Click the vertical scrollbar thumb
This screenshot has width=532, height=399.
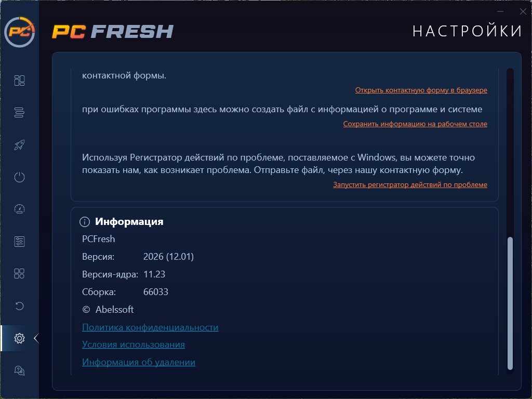click(510, 303)
